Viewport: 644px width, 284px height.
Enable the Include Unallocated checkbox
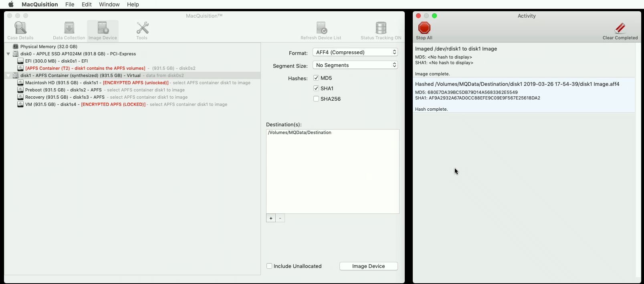tap(269, 266)
